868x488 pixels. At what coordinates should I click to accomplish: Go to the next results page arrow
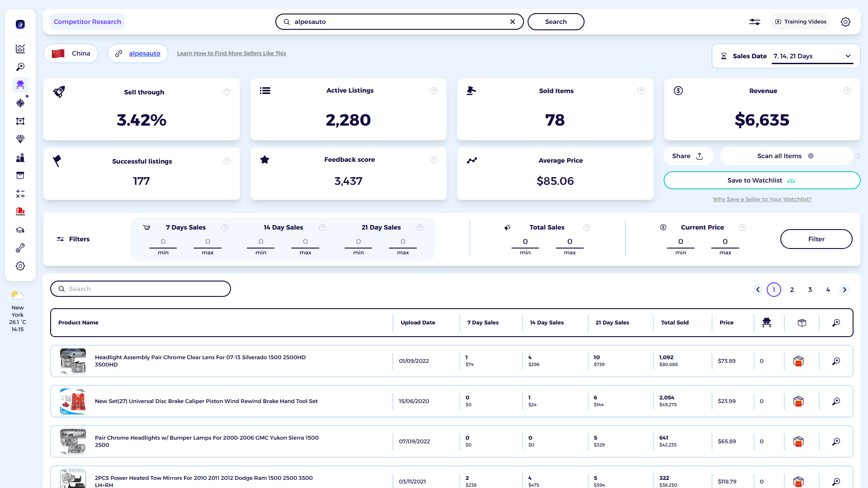pos(844,290)
